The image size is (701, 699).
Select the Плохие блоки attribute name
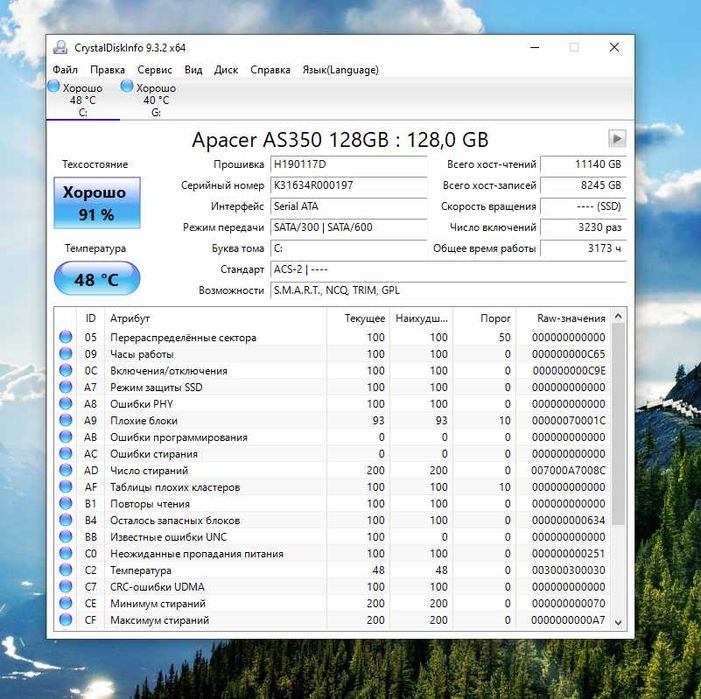click(144, 421)
